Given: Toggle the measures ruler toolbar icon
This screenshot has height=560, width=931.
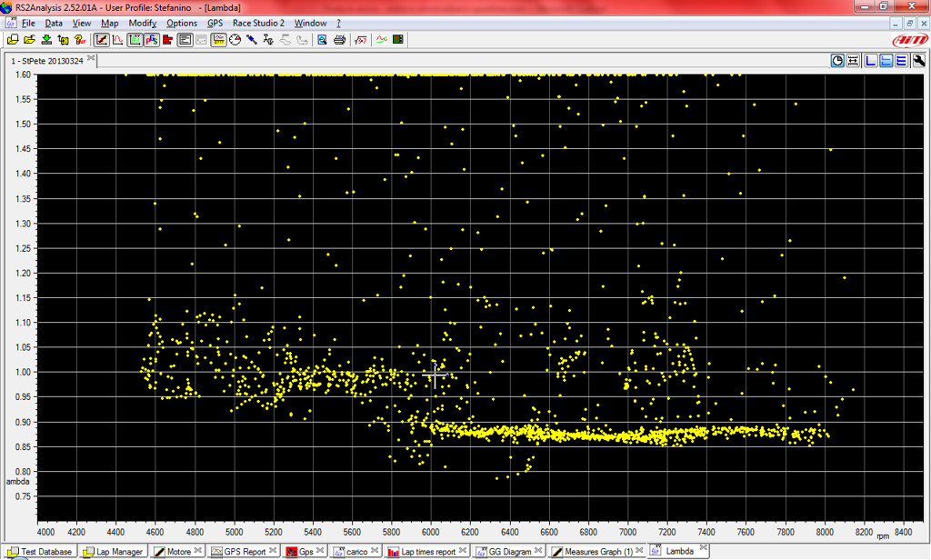Looking at the screenshot, I should pyautogui.click(x=218, y=40).
